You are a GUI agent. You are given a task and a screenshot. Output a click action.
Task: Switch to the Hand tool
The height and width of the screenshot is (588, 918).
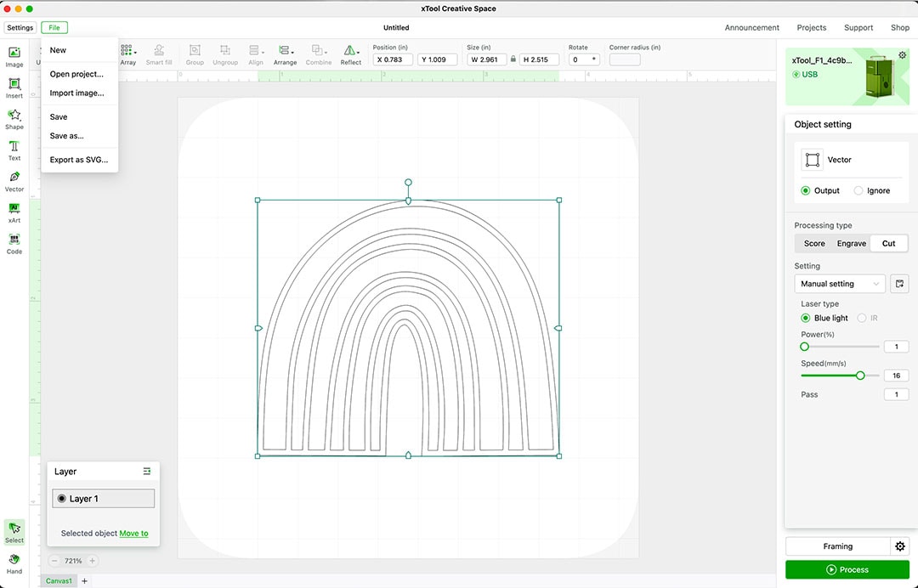click(14, 563)
